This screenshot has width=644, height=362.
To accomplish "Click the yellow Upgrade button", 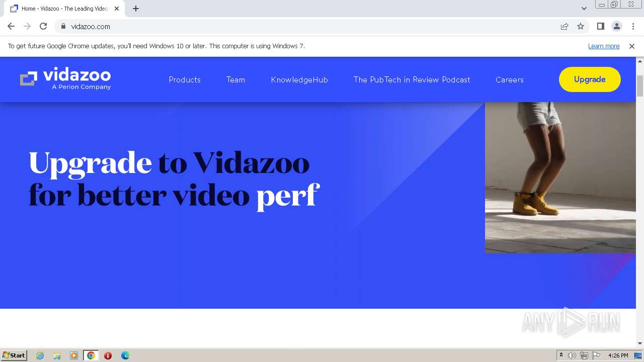I will [x=590, y=79].
